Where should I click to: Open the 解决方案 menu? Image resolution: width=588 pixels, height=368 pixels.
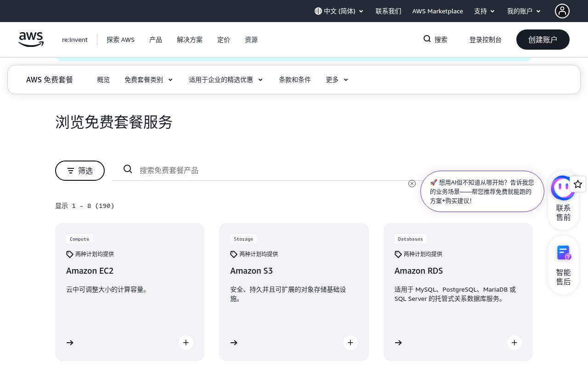[x=190, y=40]
